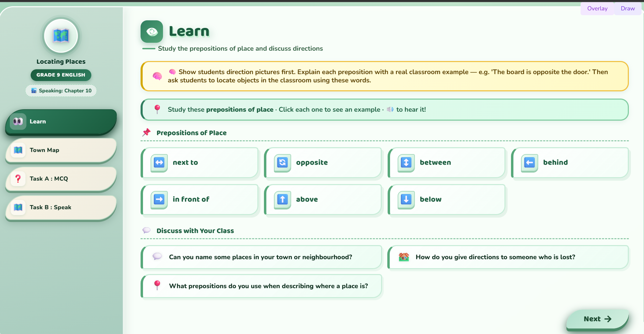
Task: Click the left arrow icon for behind
Action: click(x=530, y=162)
